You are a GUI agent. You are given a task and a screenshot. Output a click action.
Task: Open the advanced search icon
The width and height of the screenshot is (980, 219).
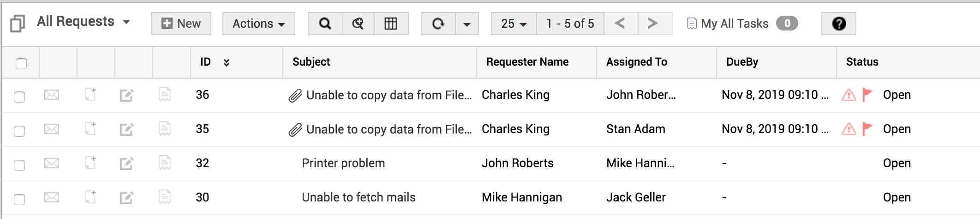[x=358, y=24]
